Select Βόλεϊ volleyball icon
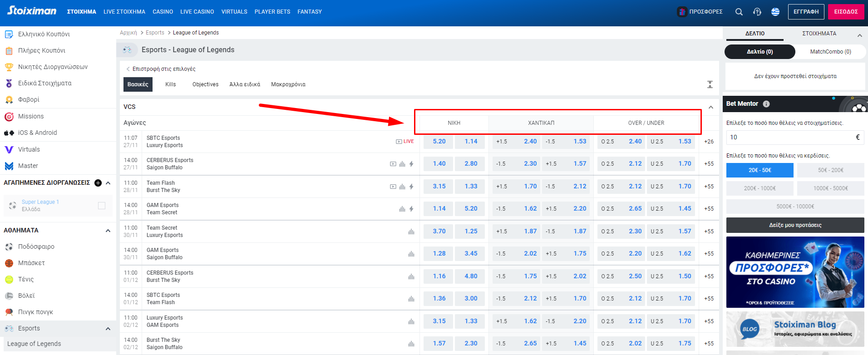This screenshot has width=868, height=355. click(x=9, y=296)
